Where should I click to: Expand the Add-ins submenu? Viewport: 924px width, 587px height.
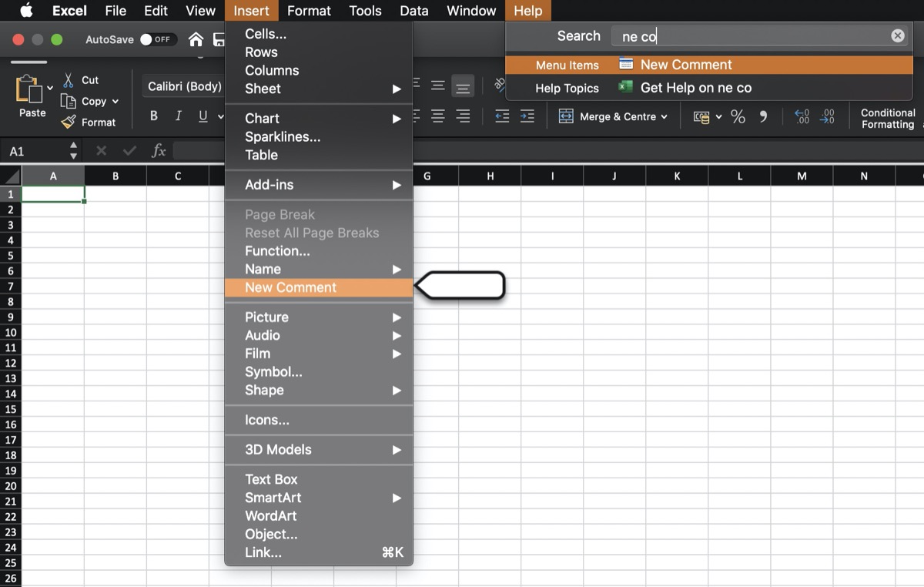tap(397, 185)
